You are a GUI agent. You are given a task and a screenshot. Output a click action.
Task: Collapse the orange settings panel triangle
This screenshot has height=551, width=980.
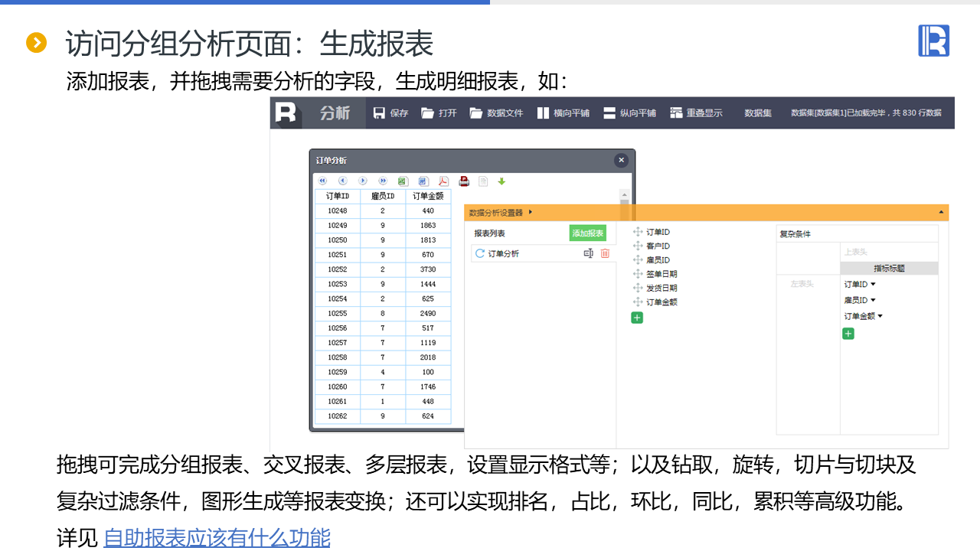(941, 212)
